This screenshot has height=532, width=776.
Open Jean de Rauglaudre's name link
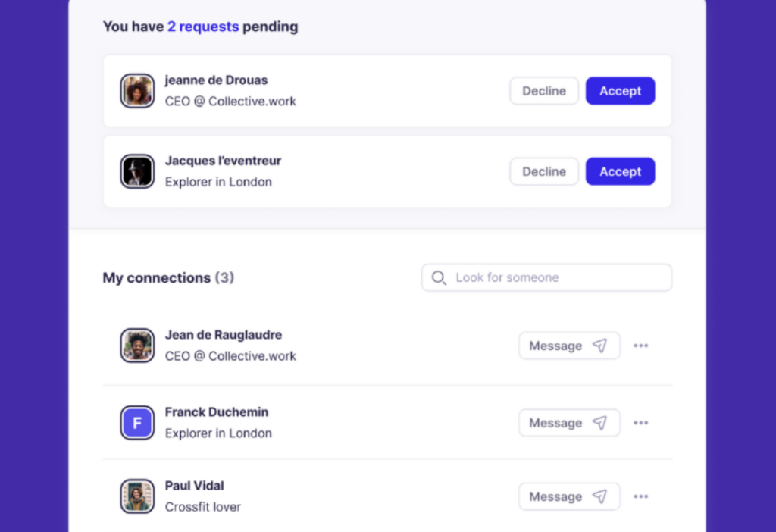[x=223, y=335]
